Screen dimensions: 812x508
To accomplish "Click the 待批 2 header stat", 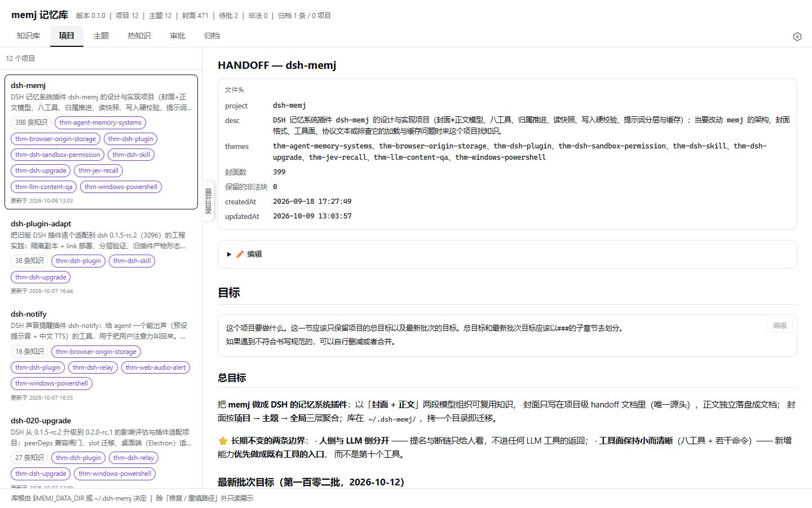I will click(x=228, y=16).
